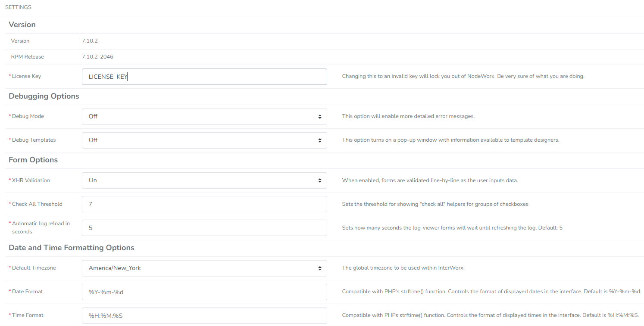The width and height of the screenshot is (644, 326).
Task: Open the Debug Templates dropdown
Action: tap(204, 140)
